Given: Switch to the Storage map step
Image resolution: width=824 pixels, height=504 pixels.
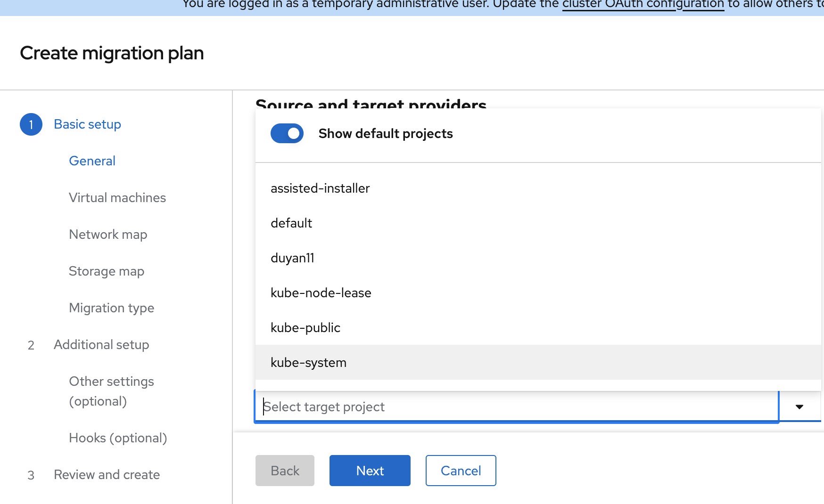Looking at the screenshot, I should pos(107,271).
